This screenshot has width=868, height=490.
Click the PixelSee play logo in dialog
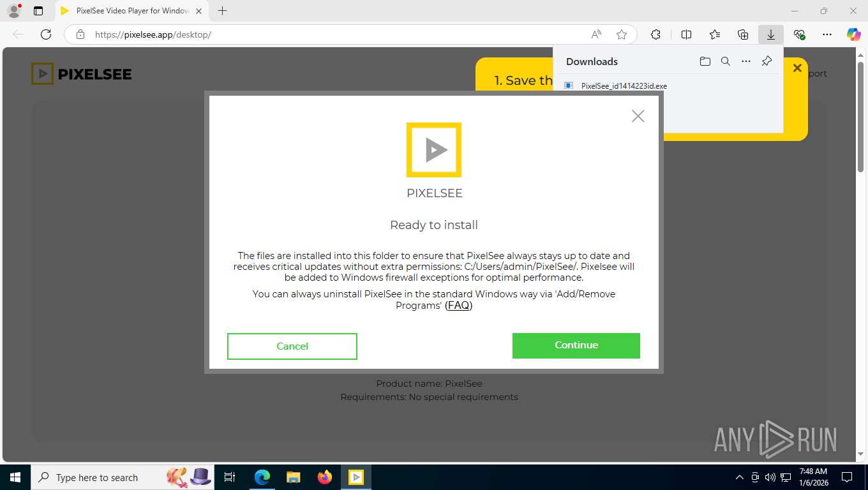434,150
